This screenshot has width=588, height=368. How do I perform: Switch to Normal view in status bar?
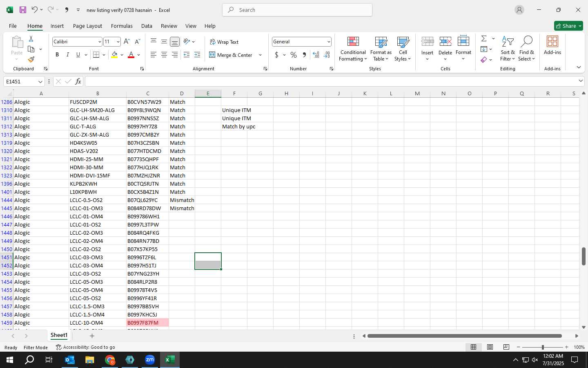coord(474,347)
